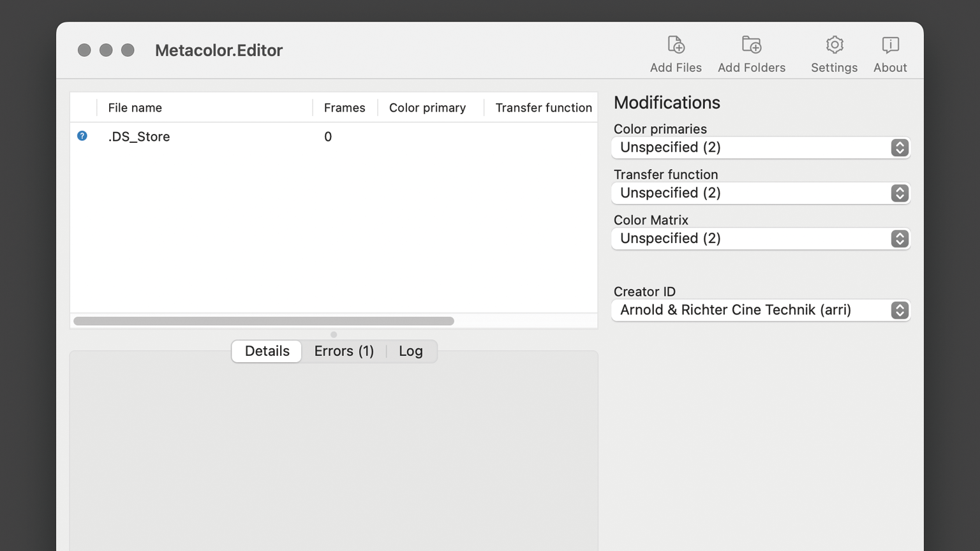Select the Details tab

coord(267,351)
